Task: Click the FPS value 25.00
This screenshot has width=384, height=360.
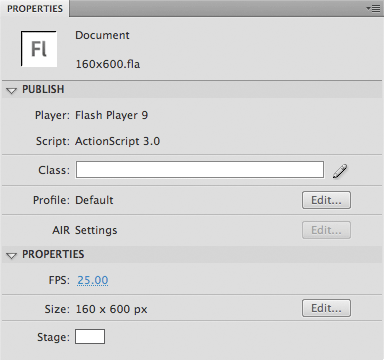Action: 93,280
